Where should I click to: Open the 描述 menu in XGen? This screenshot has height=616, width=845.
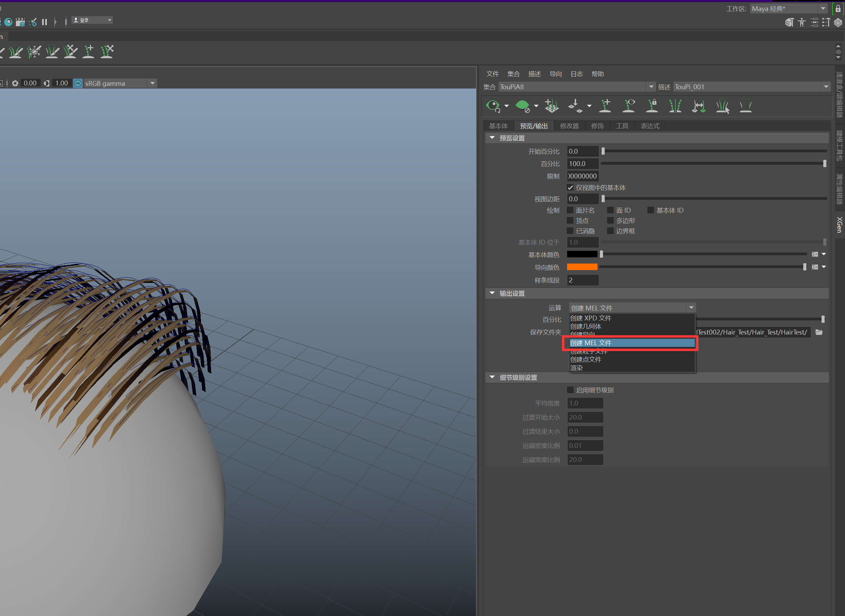(534, 74)
